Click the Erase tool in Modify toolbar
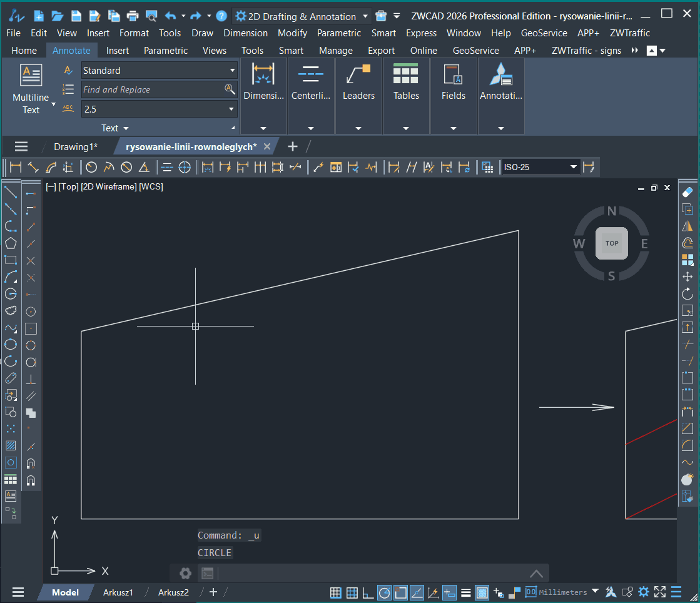 (687, 192)
